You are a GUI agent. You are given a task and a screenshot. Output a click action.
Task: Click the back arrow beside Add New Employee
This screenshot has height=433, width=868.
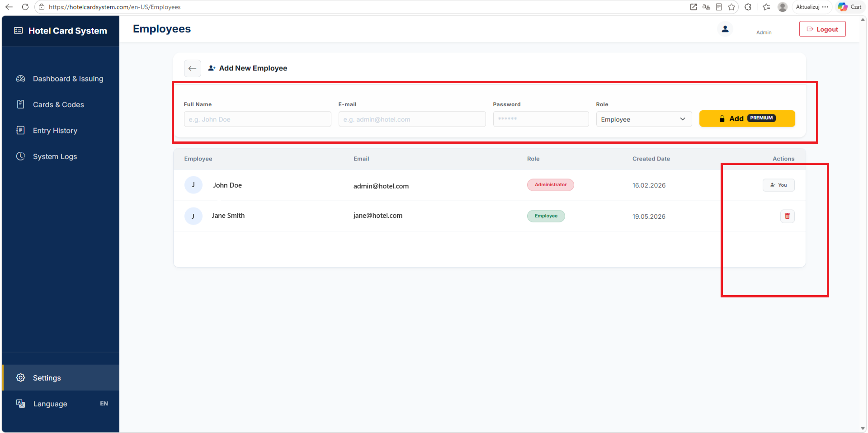[192, 68]
